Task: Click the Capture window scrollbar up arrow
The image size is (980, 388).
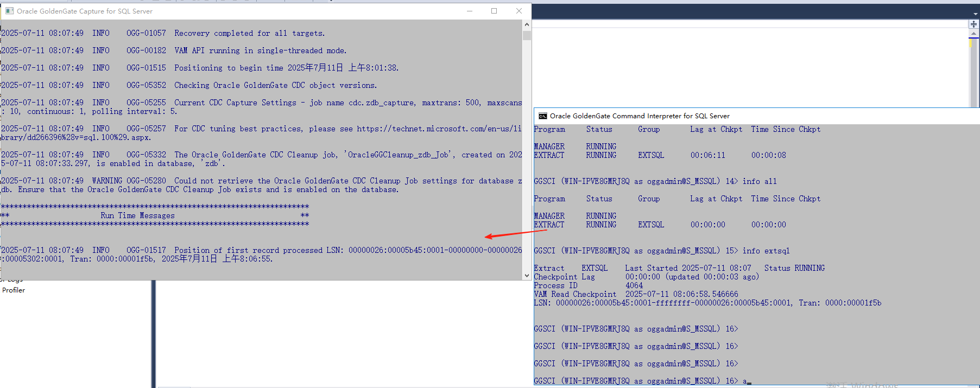Action: 527,24
